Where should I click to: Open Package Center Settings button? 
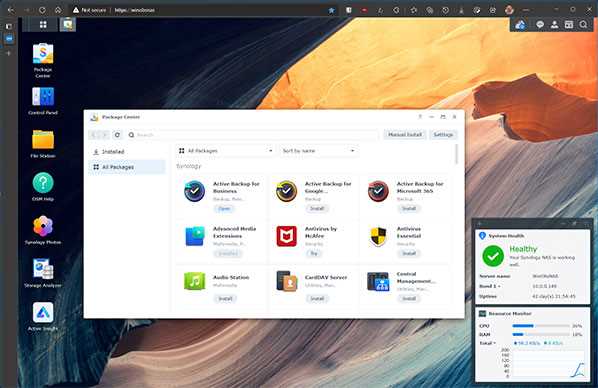[443, 134]
